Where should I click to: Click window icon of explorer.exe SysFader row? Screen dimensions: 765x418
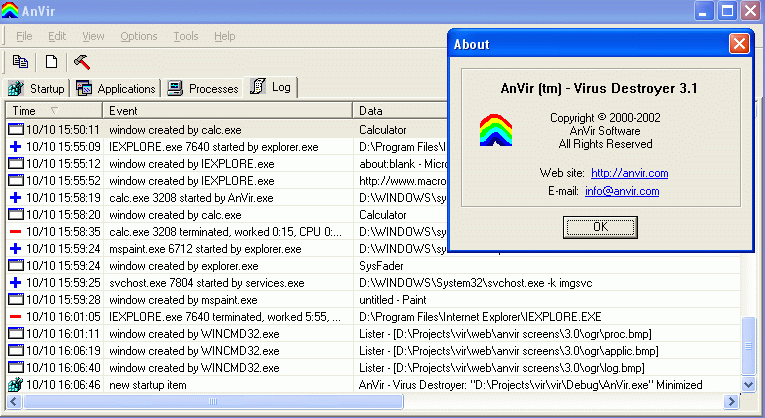(16, 266)
